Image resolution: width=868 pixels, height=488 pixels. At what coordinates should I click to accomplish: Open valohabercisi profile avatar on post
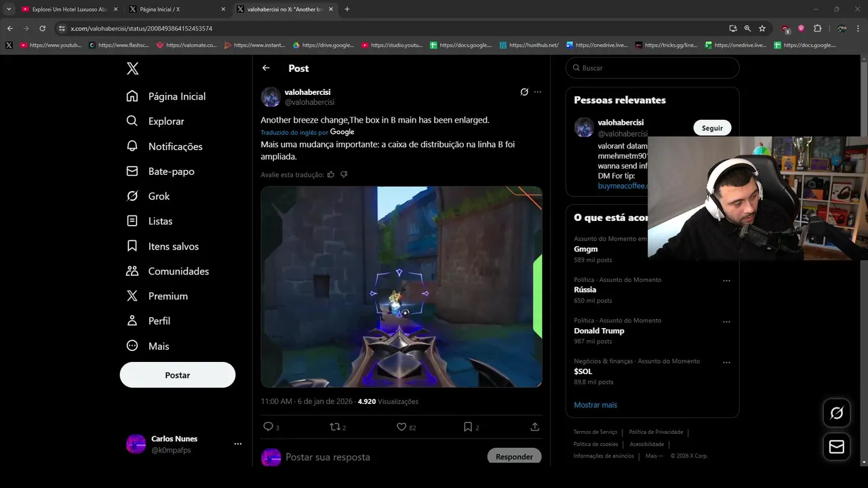point(271,97)
